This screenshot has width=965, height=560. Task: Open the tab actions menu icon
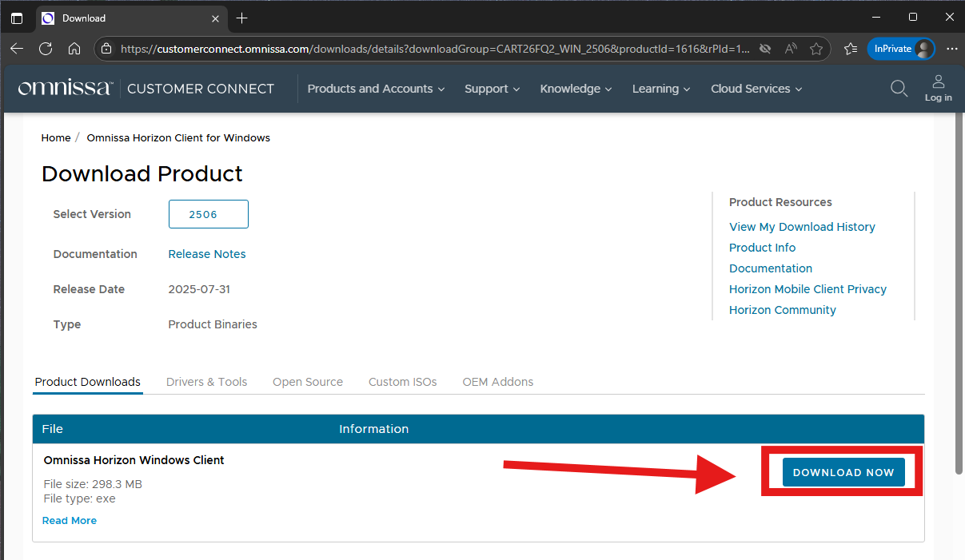tap(17, 18)
